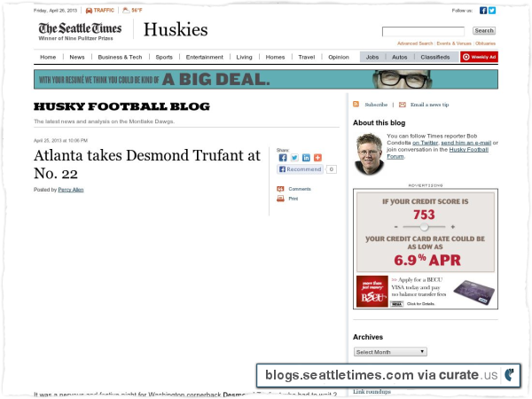Image resolution: width=532 pixels, height=399 pixels.
Task: Open the Weekly Ad red button
Action: pyautogui.click(x=479, y=57)
